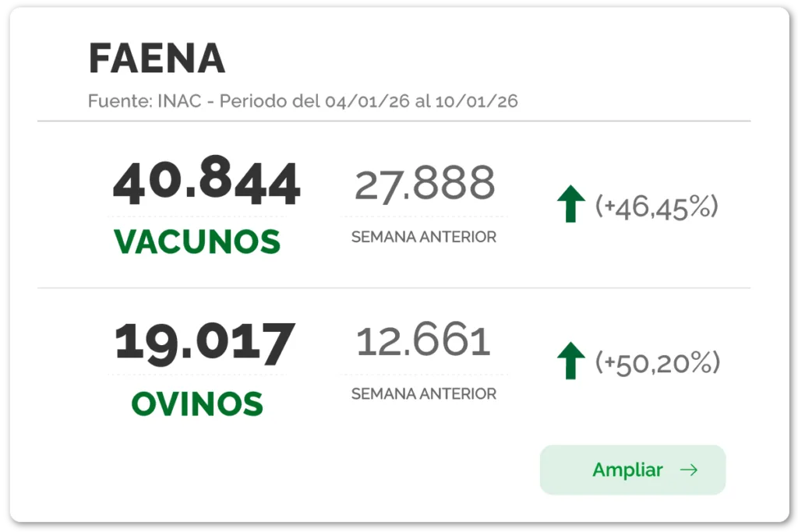The width and height of the screenshot is (798, 532).
Task: Click the green up arrow for Ovinos
Action: click(x=571, y=361)
